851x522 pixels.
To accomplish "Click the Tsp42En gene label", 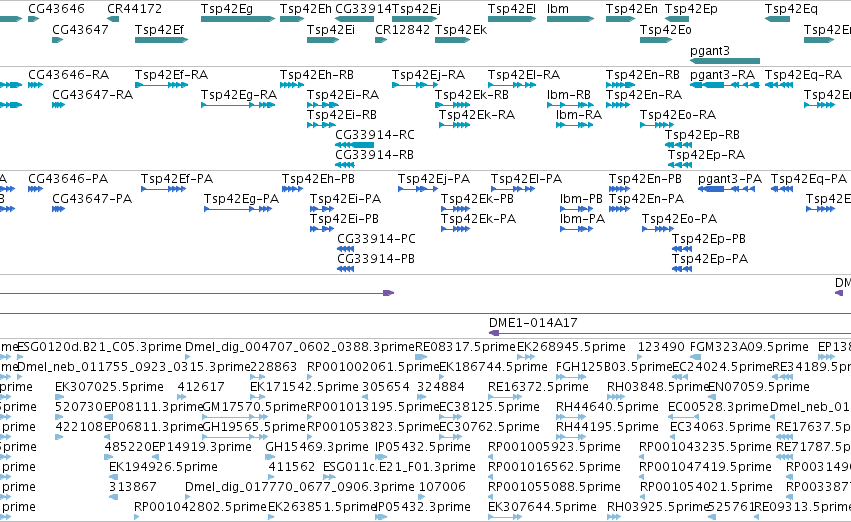I will [x=632, y=9].
